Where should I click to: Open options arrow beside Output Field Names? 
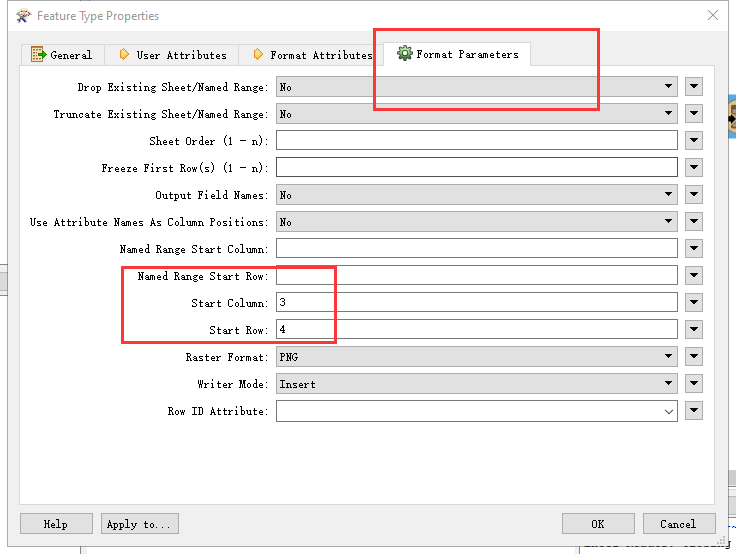[x=694, y=194]
